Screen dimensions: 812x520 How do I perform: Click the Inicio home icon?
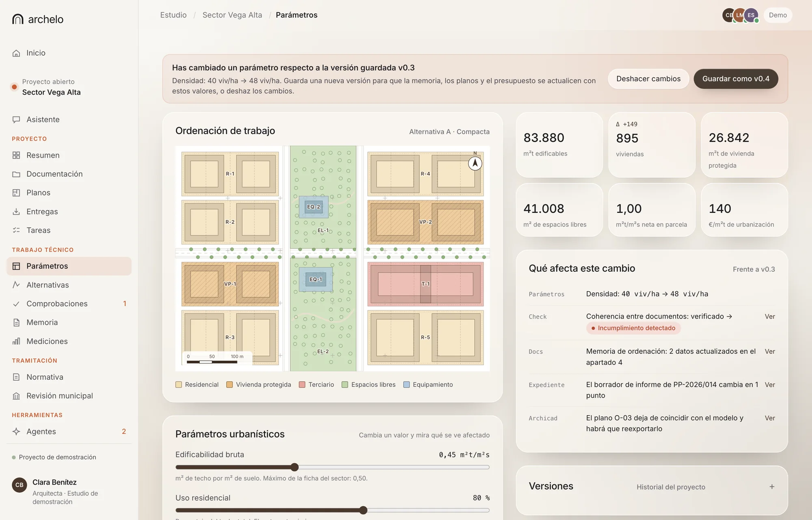click(x=16, y=53)
